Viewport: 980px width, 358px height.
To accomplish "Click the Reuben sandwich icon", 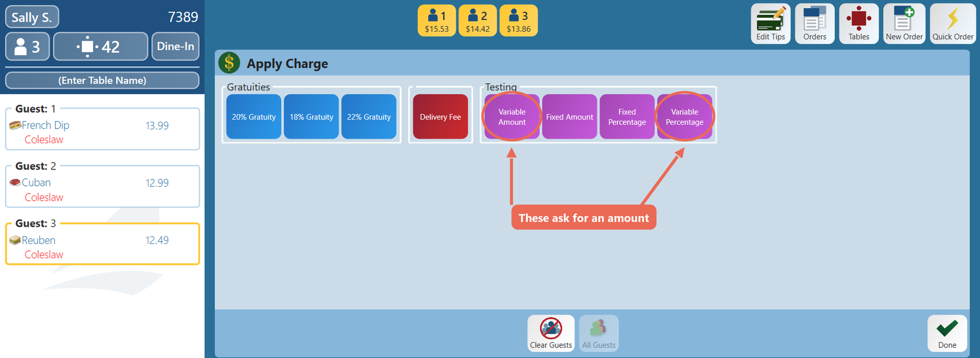I will tap(15, 240).
